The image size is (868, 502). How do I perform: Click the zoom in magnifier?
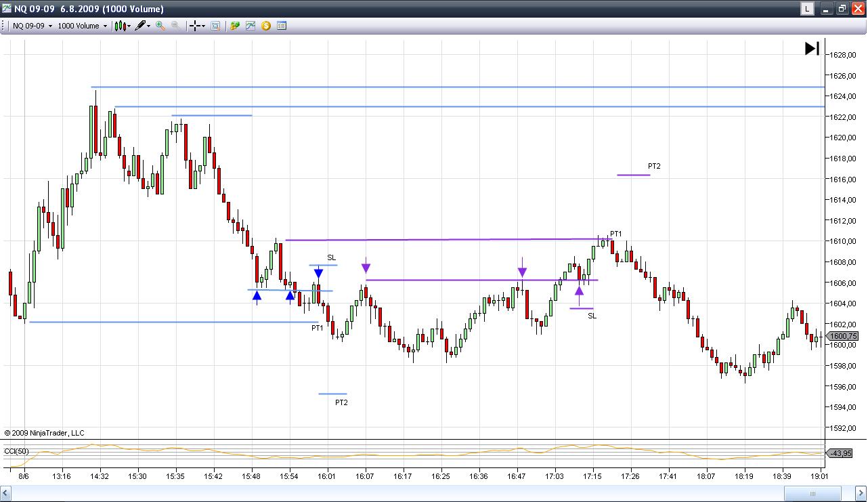pos(160,26)
